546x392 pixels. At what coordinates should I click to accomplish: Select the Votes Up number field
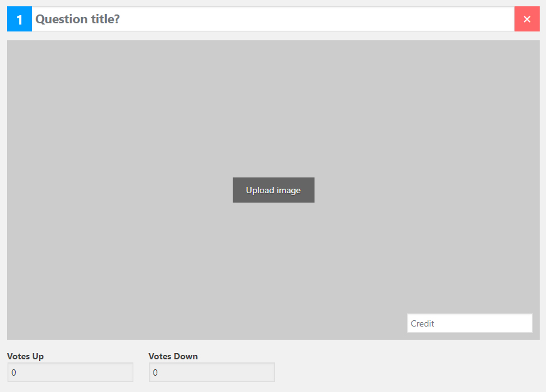click(x=70, y=372)
